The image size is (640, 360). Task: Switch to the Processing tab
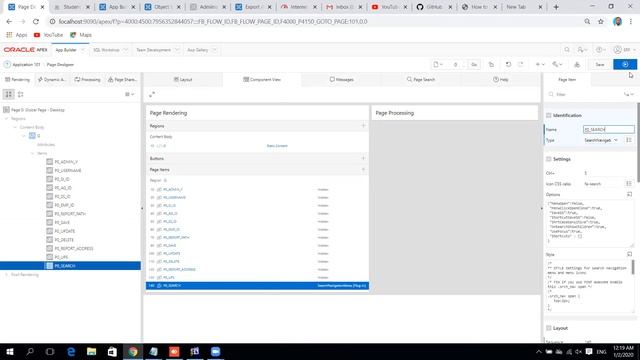coord(87,80)
